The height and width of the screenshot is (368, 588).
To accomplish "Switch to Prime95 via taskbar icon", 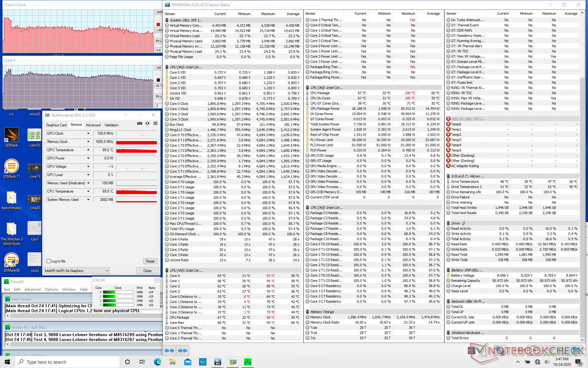I will [x=248, y=362].
